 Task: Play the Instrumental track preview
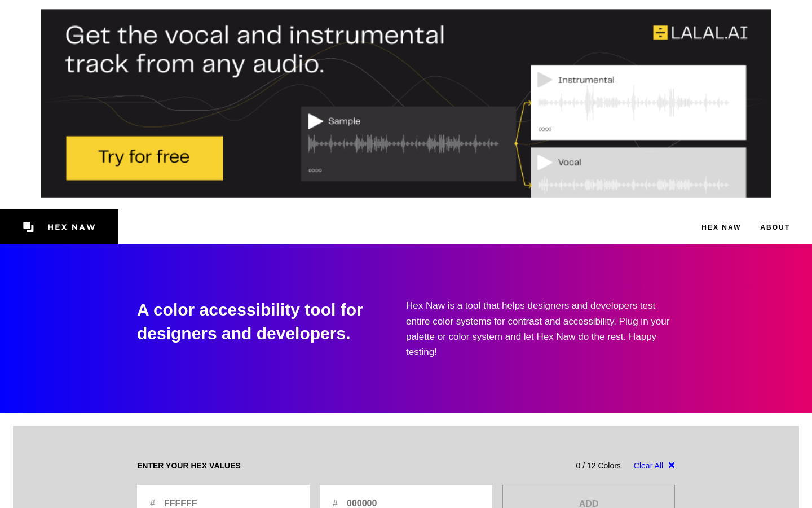[544, 80]
